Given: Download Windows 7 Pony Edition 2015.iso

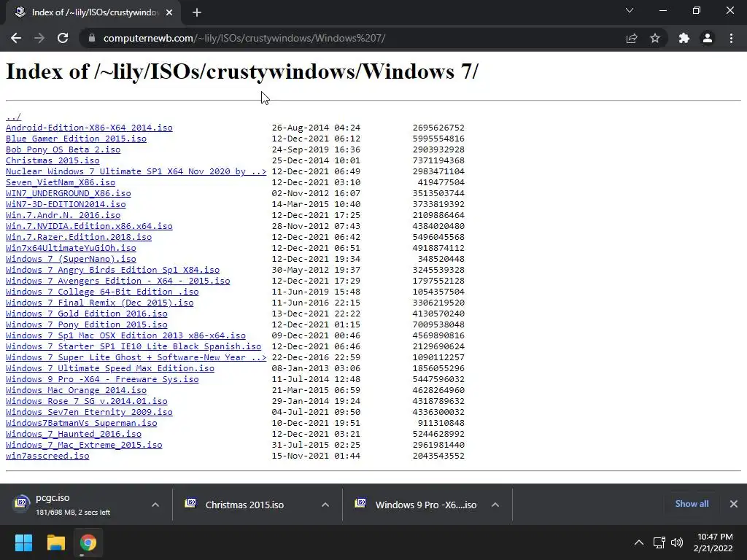Looking at the screenshot, I should (x=87, y=324).
